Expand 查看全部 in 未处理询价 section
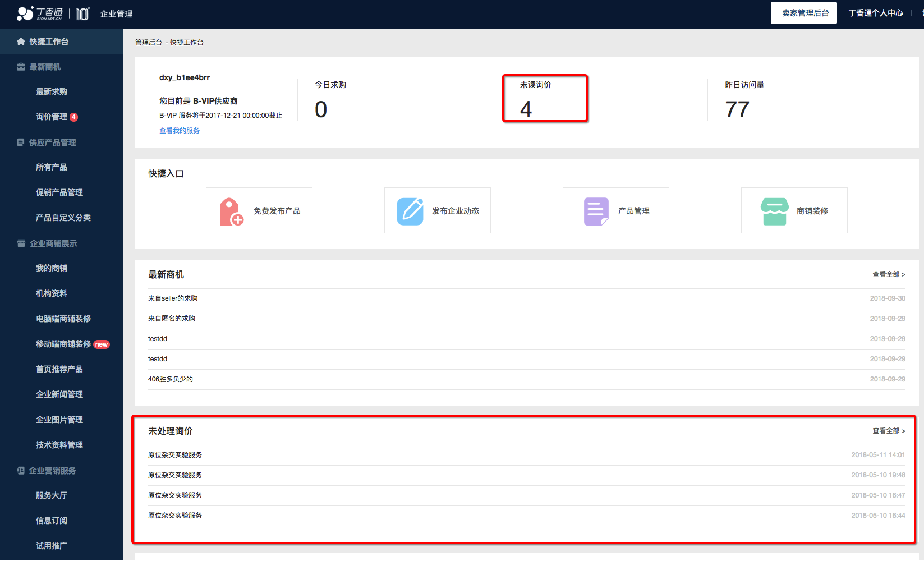 pyautogui.click(x=888, y=431)
